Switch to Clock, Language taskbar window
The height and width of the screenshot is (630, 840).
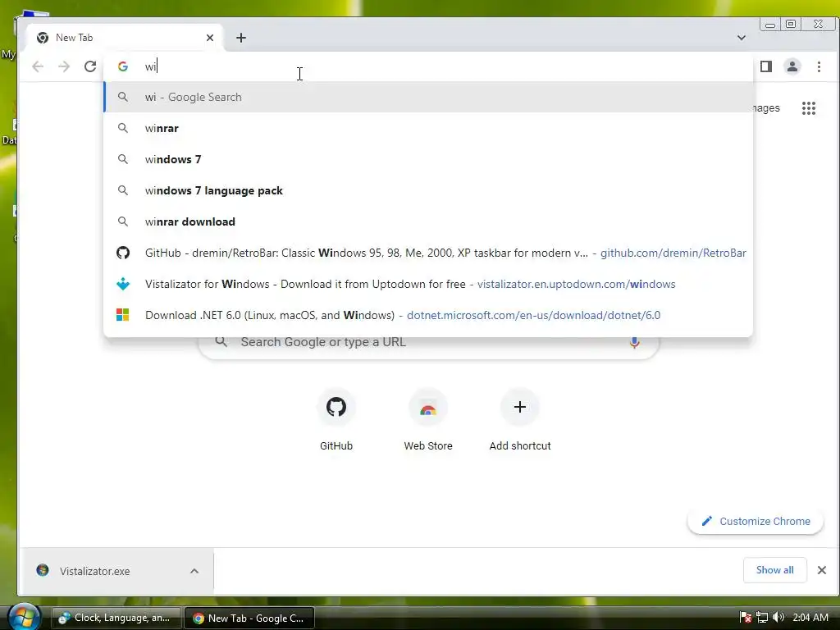pyautogui.click(x=116, y=618)
